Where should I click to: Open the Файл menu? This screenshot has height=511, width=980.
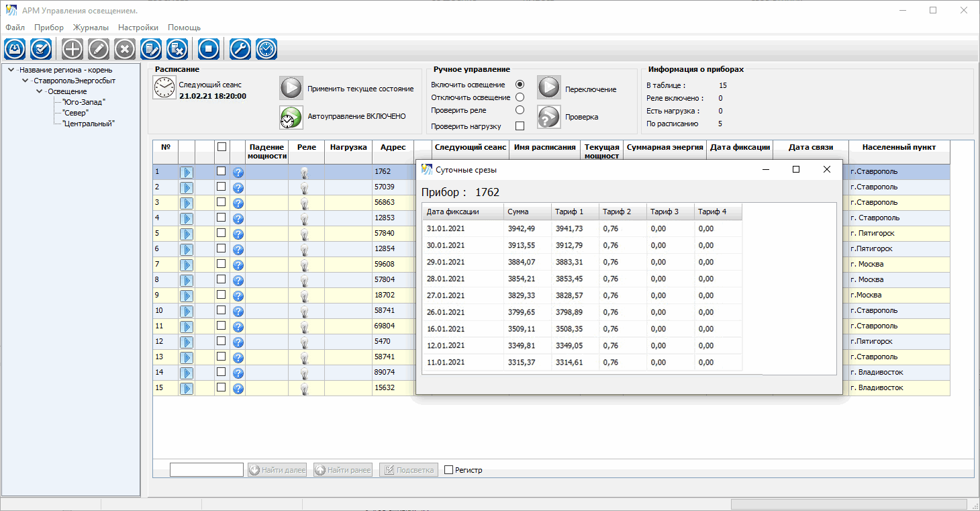15,28
